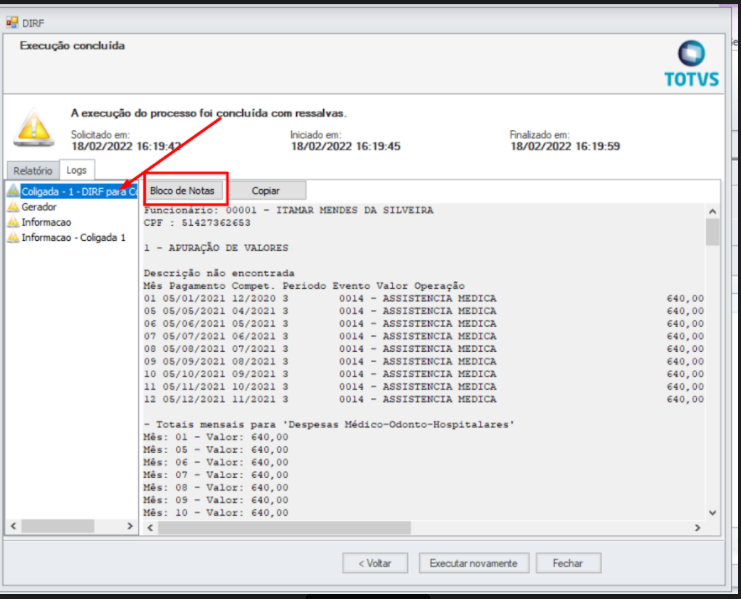Click the Copiar button

pyautogui.click(x=266, y=190)
